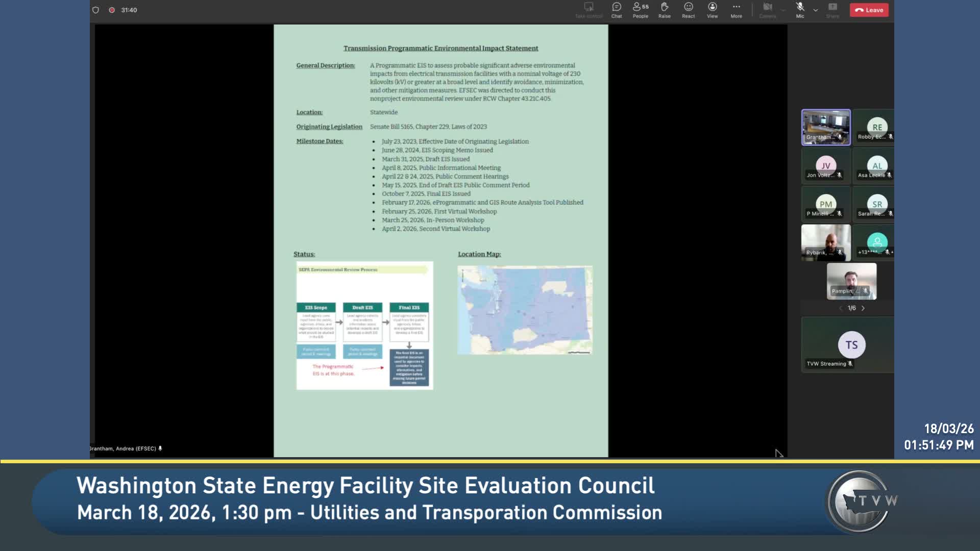Open the More options menu
980x551 pixels.
pyautogui.click(x=736, y=10)
